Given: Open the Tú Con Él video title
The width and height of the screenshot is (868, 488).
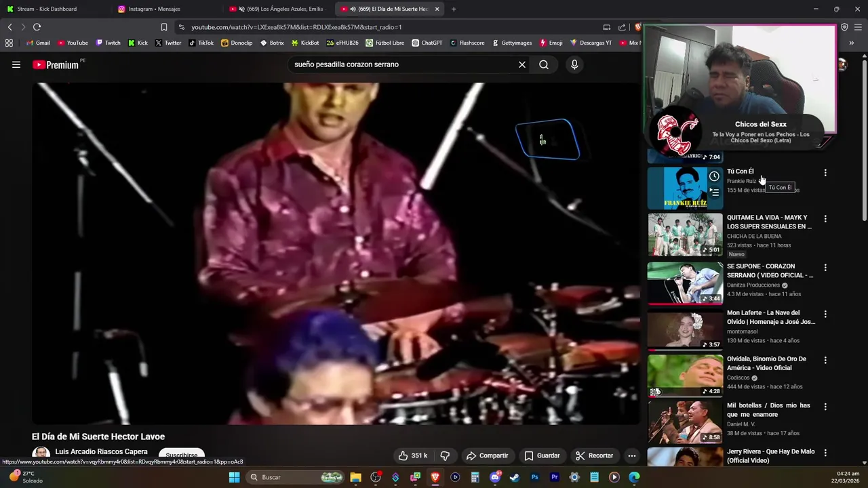Looking at the screenshot, I should pyautogui.click(x=740, y=171).
